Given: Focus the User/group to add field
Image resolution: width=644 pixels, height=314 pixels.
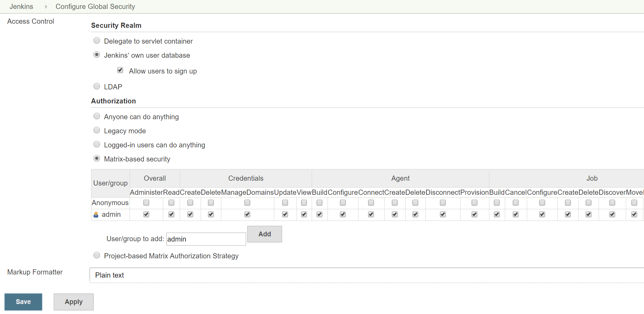Looking at the screenshot, I should pyautogui.click(x=206, y=239).
